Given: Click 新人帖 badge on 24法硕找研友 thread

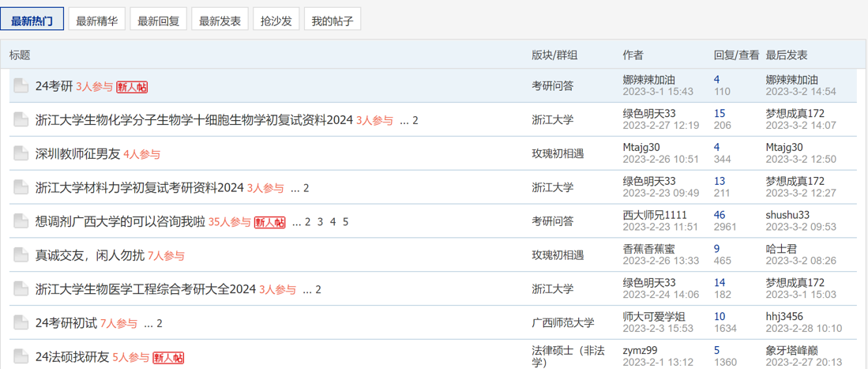Looking at the screenshot, I should point(168,358).
